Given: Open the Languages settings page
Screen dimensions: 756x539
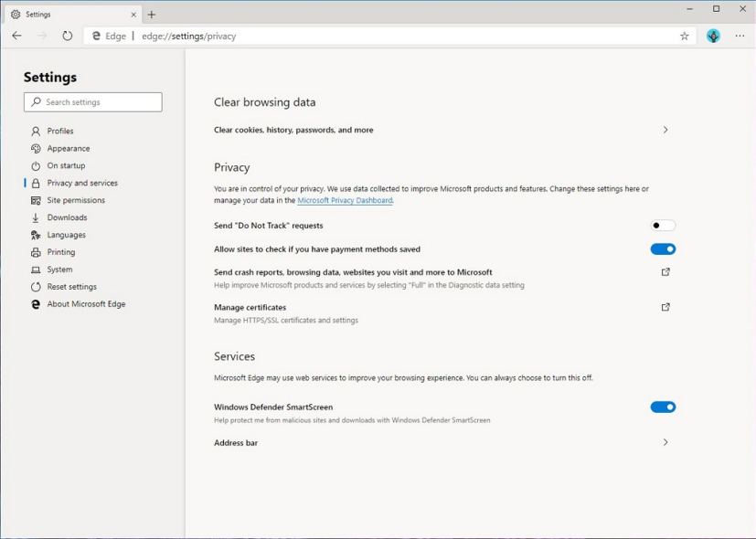Looking at the screenshot, I should coord(66,235).
